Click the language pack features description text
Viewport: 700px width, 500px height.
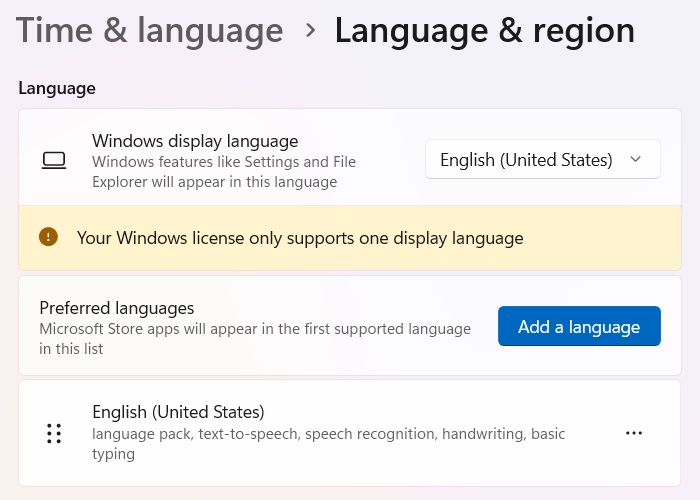coord(329,443)
